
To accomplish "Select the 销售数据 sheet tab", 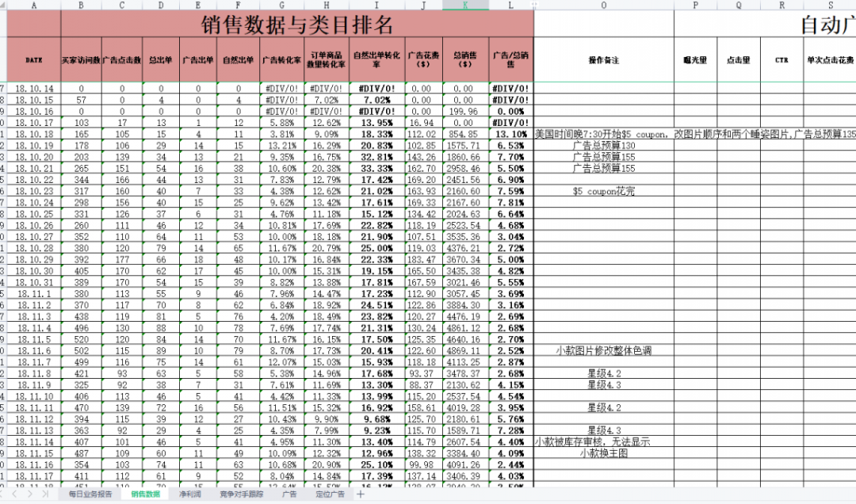I will tap(145, 494).
